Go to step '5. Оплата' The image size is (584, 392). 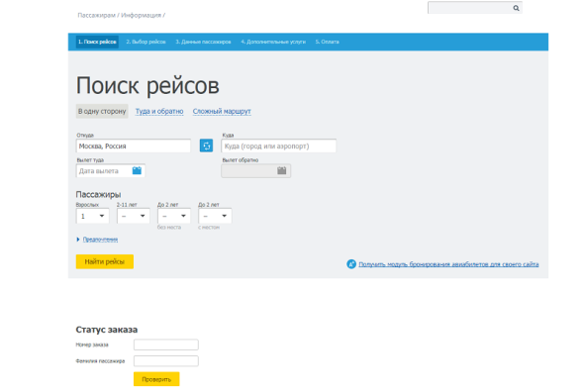[328, 42]
